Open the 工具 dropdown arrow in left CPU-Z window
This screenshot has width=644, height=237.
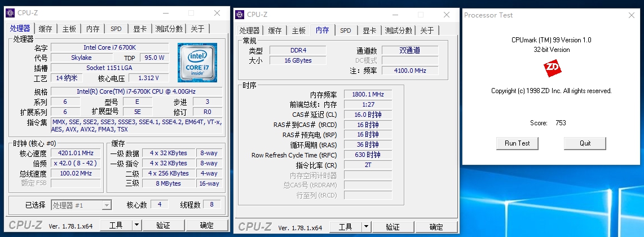click(x=137, y=225)
